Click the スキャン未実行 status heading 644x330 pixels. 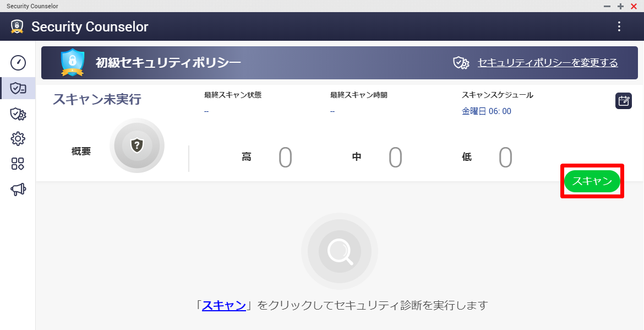click(x=97, y=99)
